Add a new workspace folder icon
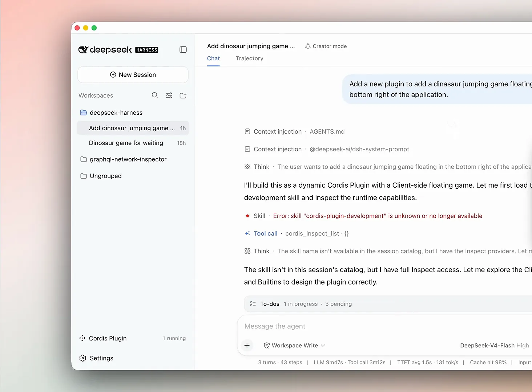This screenshot has width=532, height=392. point(183,95)
